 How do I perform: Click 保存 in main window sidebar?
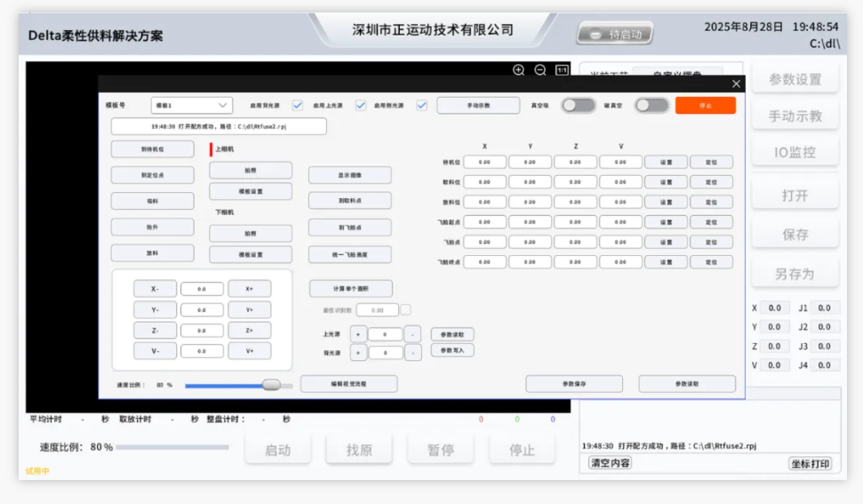pos(795,235)
